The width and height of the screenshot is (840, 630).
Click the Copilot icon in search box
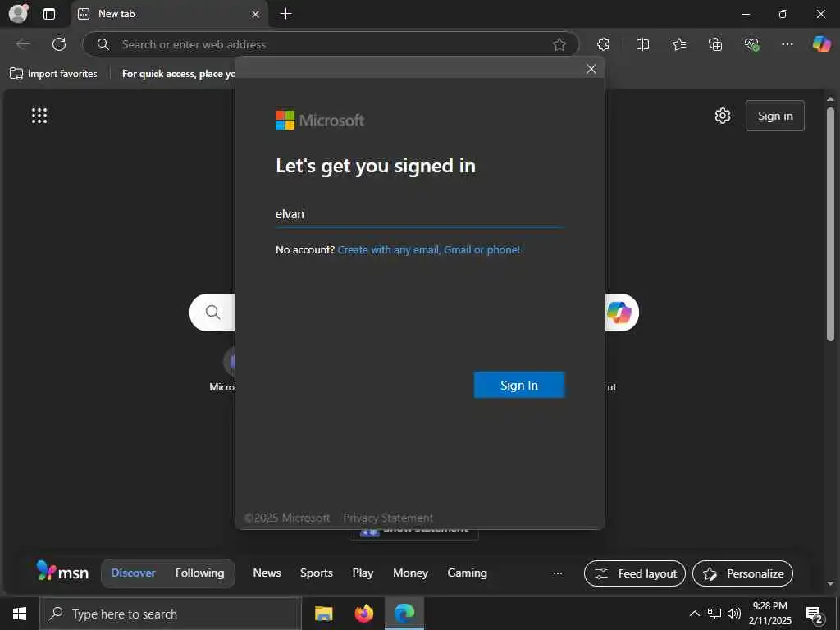coord(619,313)
